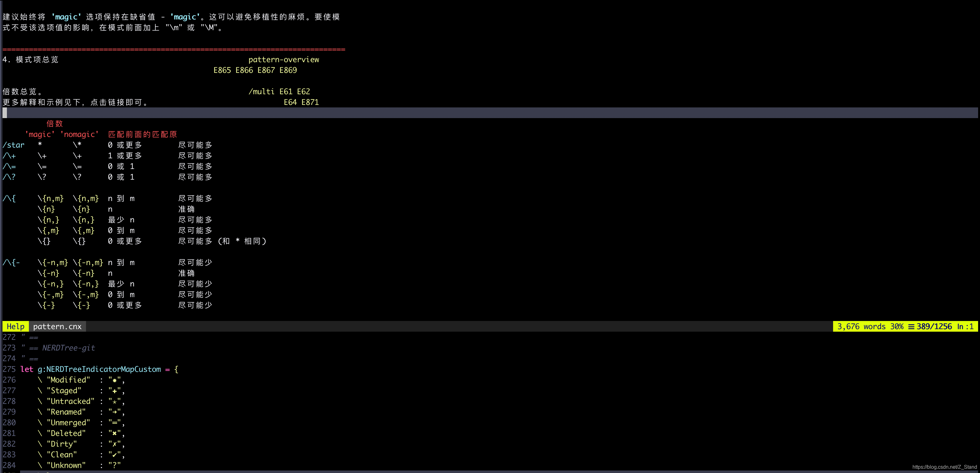980x473 pixels.
Task: Open the /star help link
Action: [13, 145]
